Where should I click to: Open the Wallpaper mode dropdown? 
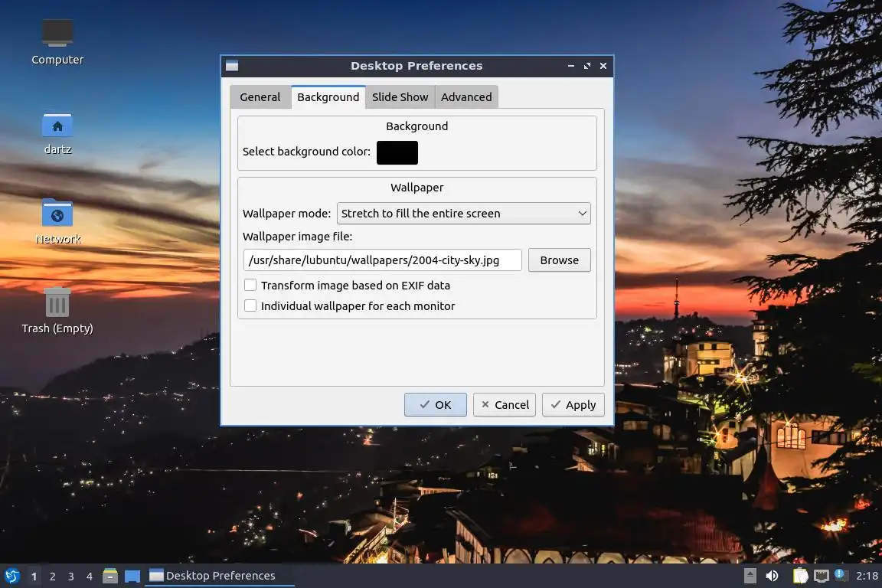pos(463,214)
